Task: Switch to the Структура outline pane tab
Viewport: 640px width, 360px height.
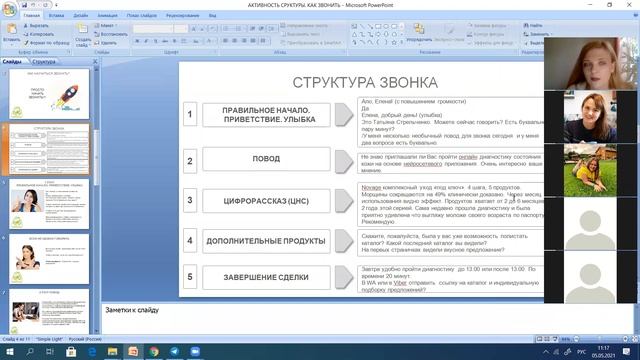Action: coord(44,62)
